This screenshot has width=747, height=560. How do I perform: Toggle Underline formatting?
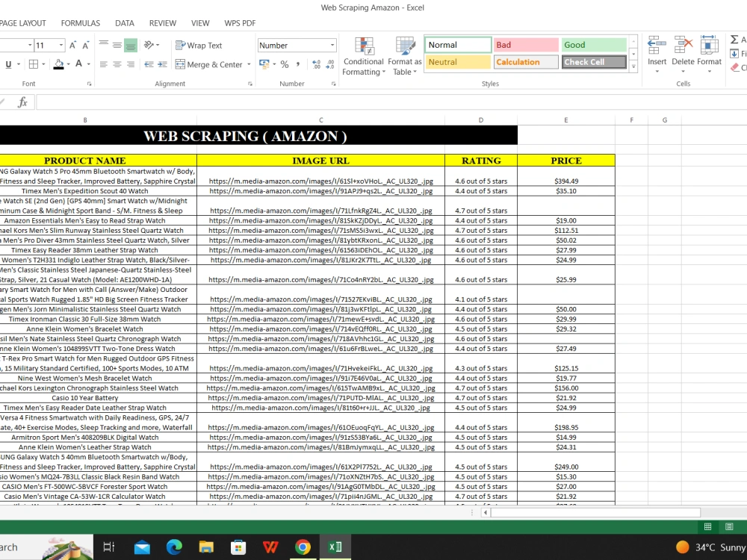tap(7, 64)
